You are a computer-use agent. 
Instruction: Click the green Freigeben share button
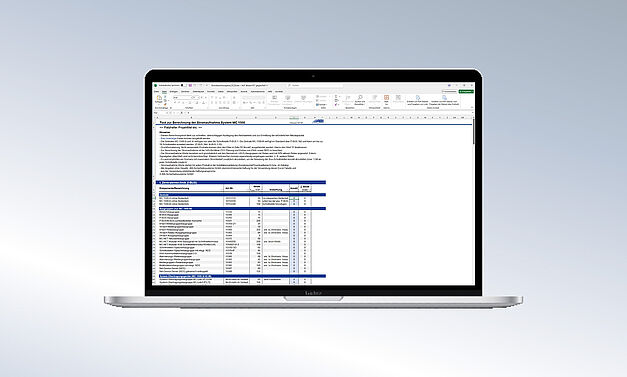[x=466, y=92]
